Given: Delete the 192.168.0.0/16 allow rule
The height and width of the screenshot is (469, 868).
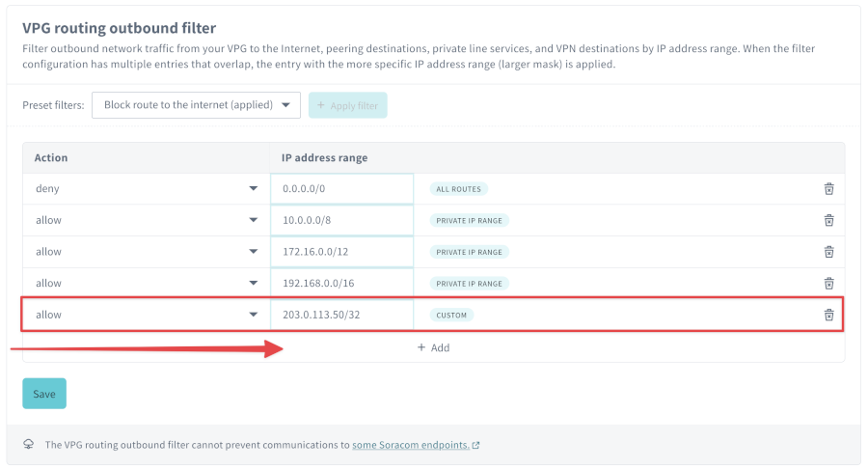Looking at the screenshot, I should 828,284.
